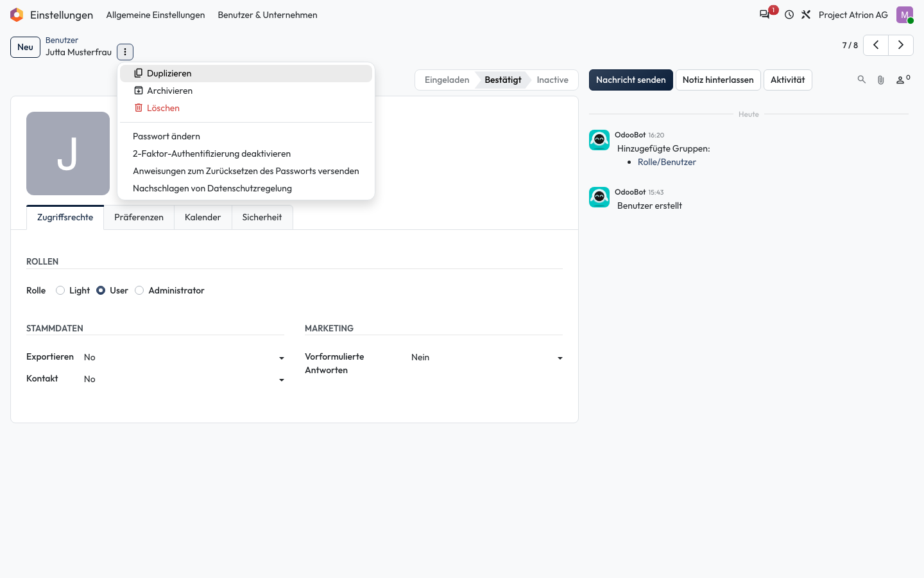Click the user photo J thumbnail

(68, 153)
